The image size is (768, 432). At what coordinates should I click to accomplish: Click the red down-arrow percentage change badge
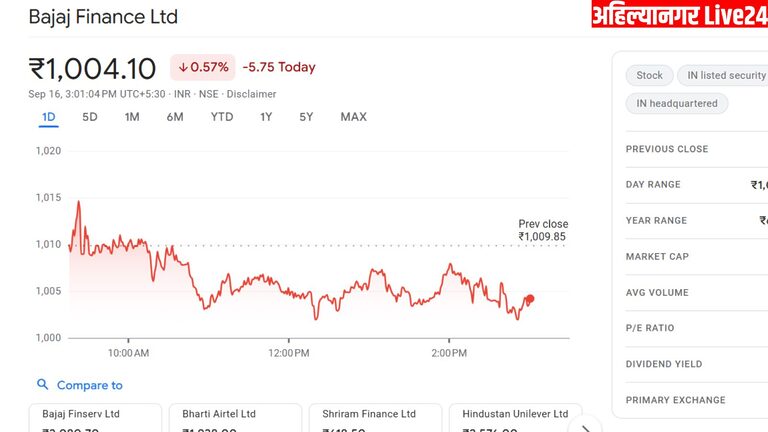[203, 67]
